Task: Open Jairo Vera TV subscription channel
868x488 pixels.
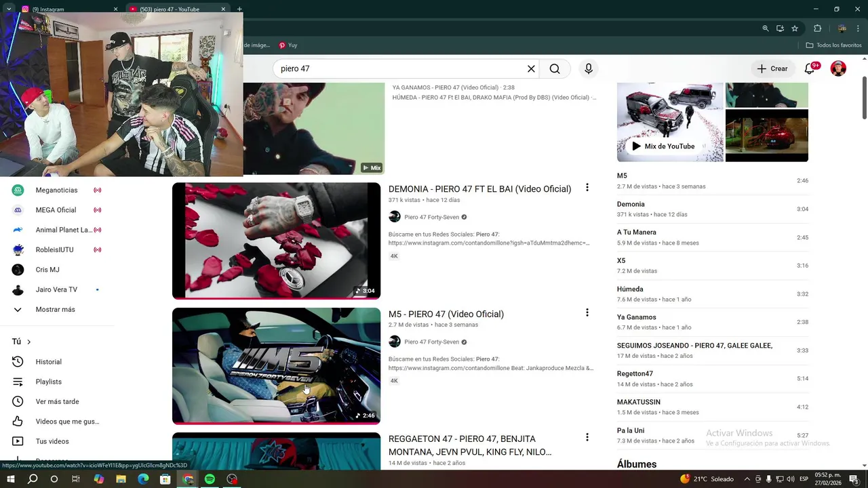Action: [57, 289]
